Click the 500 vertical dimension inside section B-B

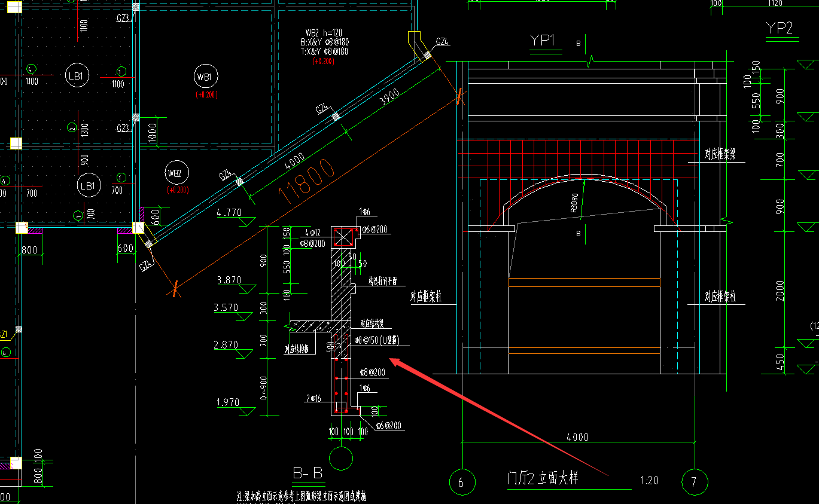[330, 347]
